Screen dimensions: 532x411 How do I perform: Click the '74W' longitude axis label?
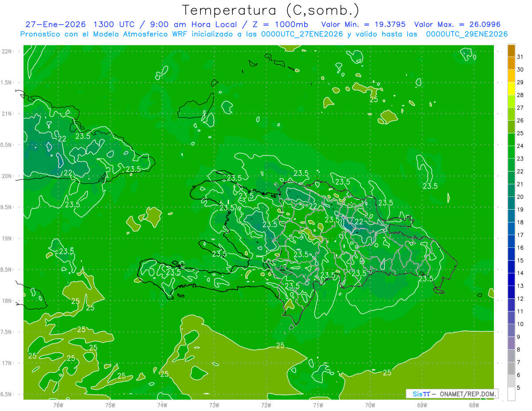(x=162, y=405)
